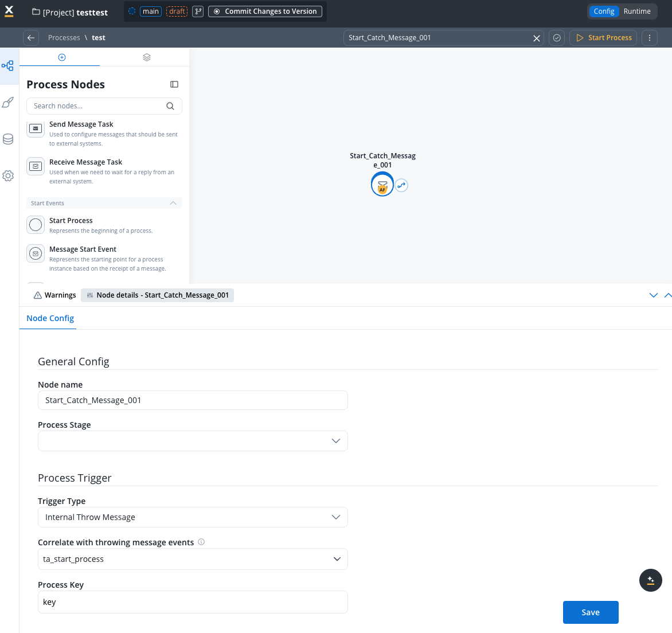Open the database sidebar icon
Image resolution: width=672 pixels, height=633 pixels.
[8, 139]
